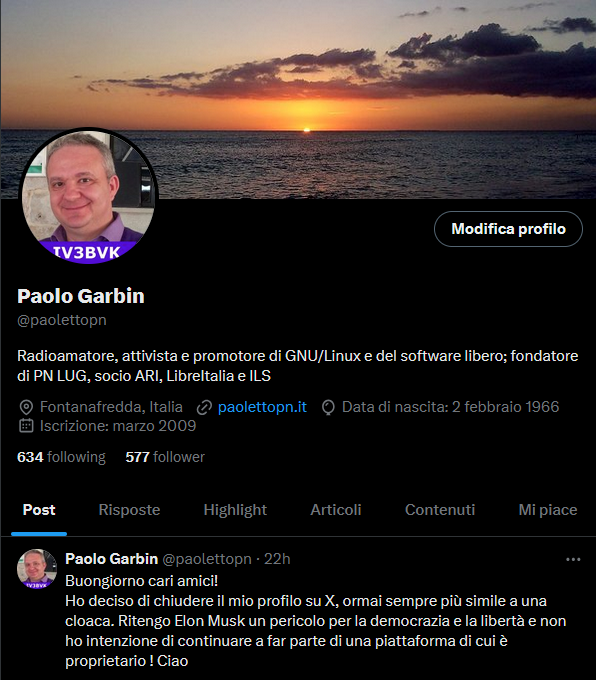Viewport: 596px width, 680px height.
Task: Switch to the Highlight tab
Action: pos(235,510)
